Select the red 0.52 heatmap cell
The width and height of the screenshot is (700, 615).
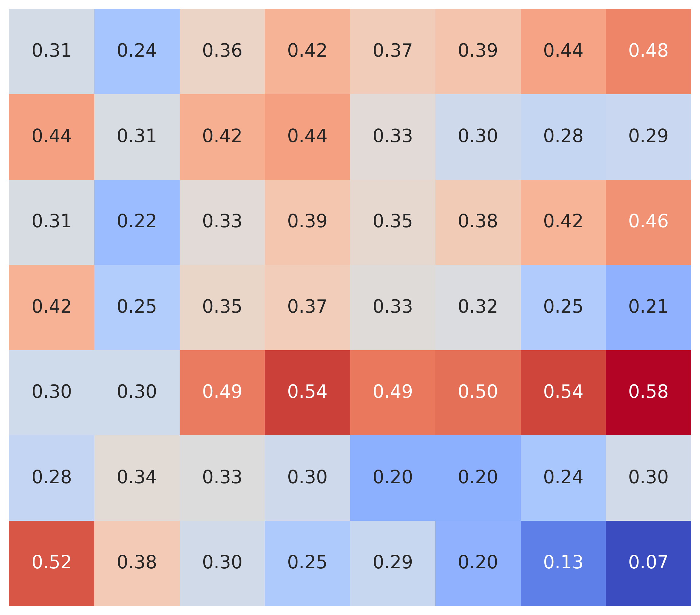pyautogui.click(x=51, y=563)
